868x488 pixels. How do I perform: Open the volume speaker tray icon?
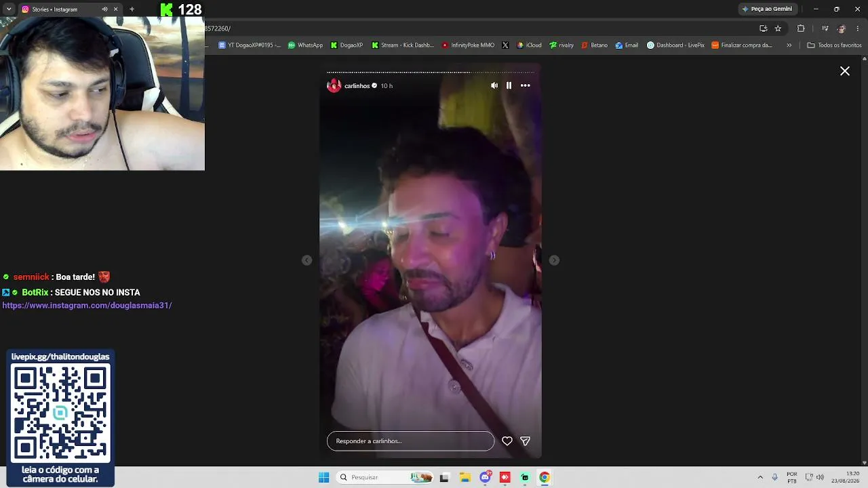click(x=820, y=477)
